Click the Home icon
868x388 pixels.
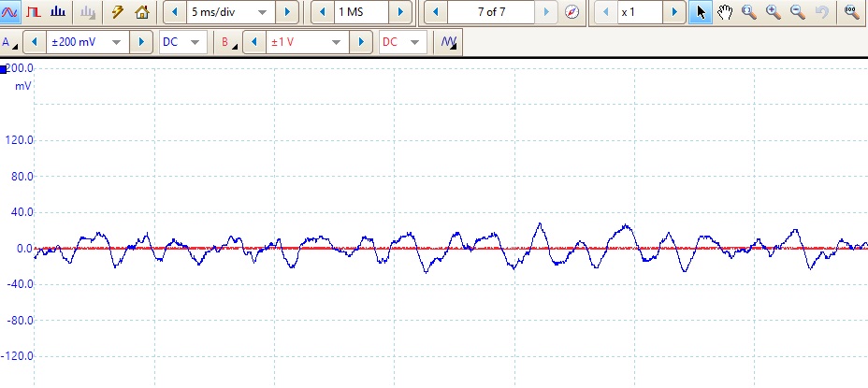pos(142,11)
